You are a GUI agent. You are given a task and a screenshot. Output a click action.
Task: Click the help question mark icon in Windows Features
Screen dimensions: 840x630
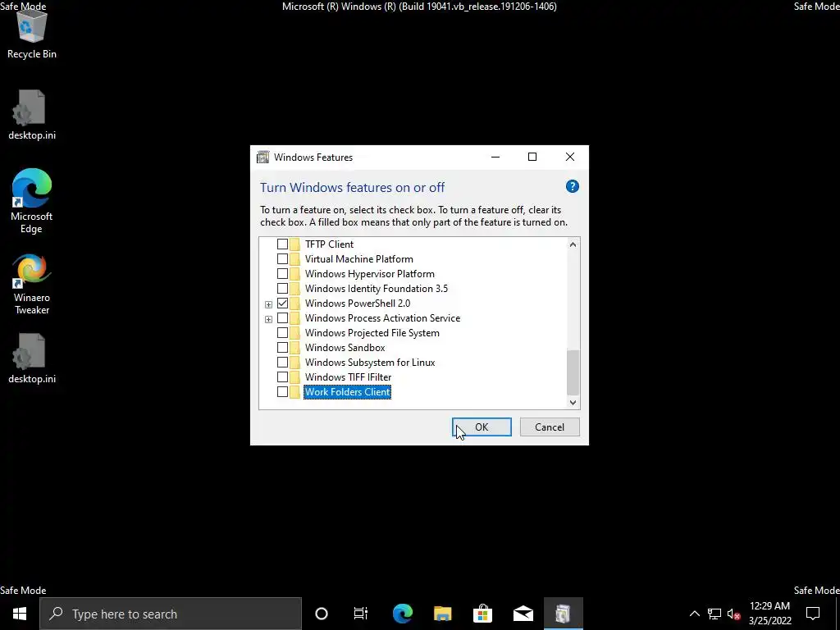pos(572,186)
